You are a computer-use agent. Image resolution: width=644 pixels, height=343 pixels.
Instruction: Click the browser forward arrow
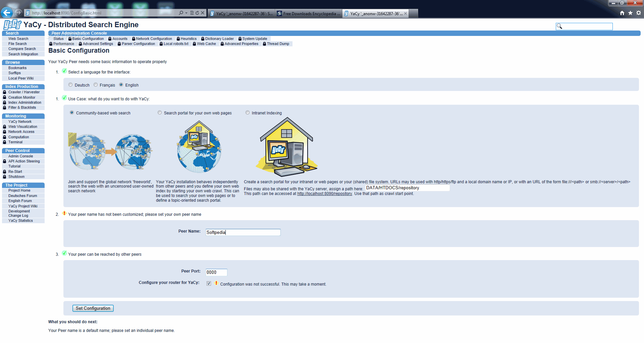click(18, 13)
